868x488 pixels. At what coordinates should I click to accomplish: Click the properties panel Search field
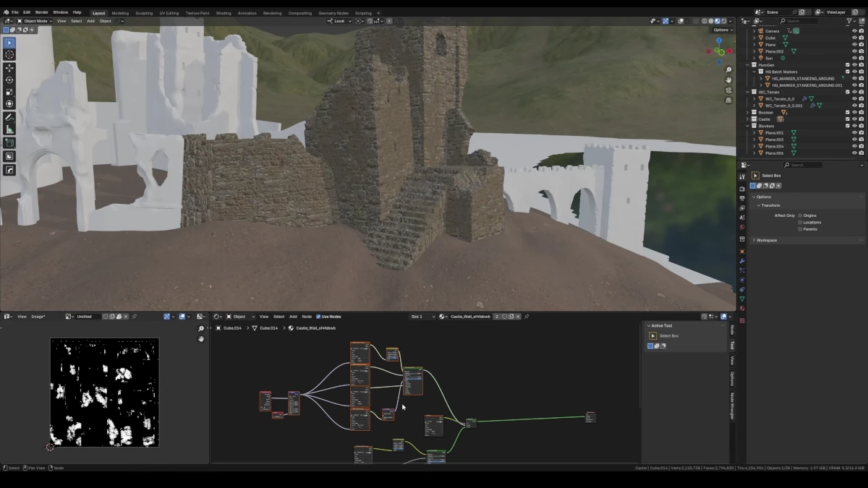click(803, 165)
